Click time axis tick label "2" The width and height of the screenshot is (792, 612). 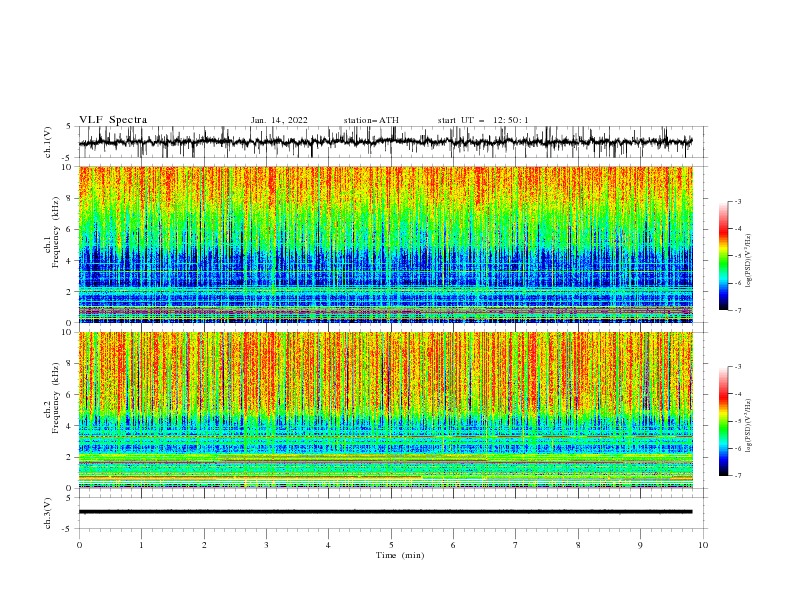coord(204,545)
